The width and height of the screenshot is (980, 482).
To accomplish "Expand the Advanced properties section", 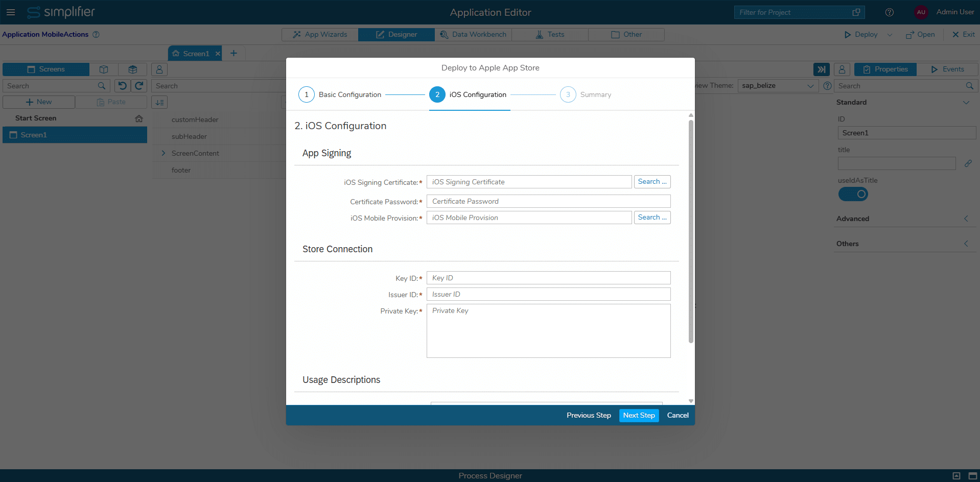I will pos(966,219).
